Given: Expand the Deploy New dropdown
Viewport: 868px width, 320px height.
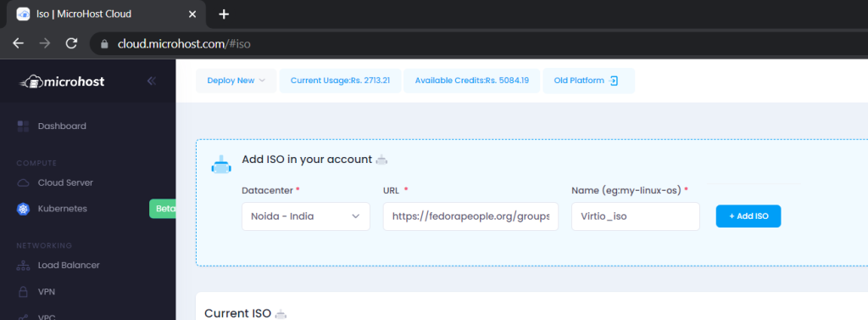Looking at the screenshot, I should click(236, 81).
